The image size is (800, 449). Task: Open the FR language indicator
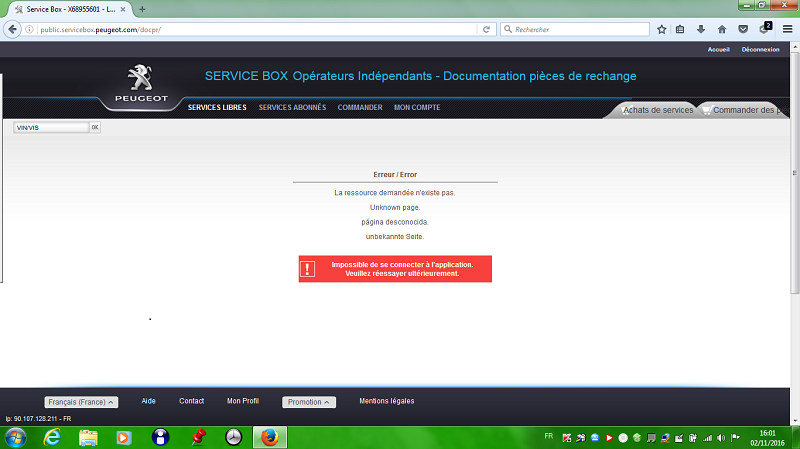pyautogui.click(x=548, y=436)
